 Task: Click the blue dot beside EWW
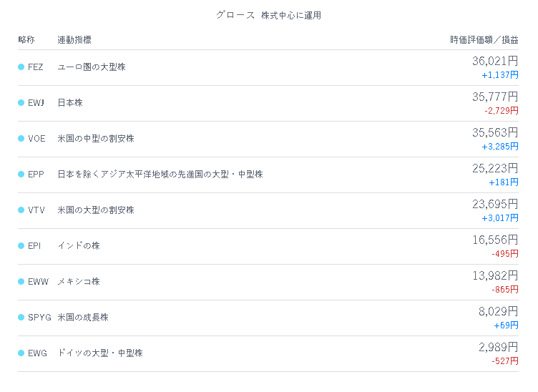(21, 282)
